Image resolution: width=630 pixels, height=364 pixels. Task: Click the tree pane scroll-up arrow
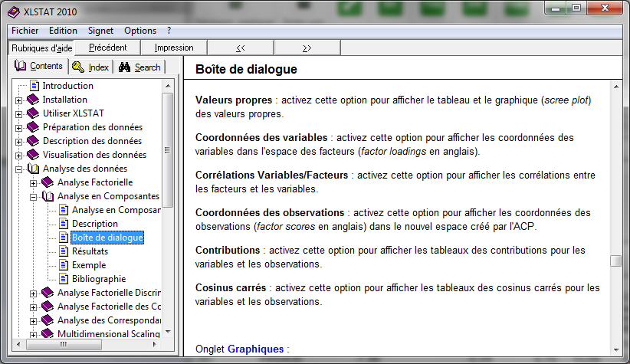pos(168,86)
